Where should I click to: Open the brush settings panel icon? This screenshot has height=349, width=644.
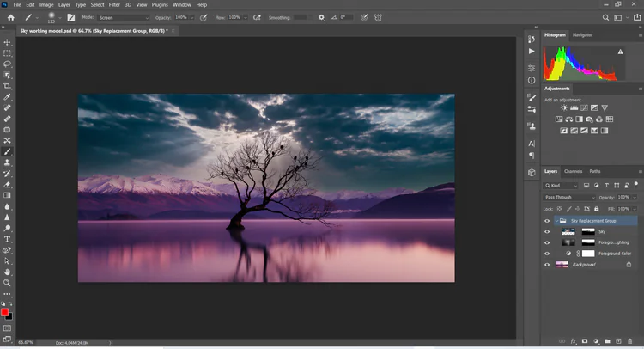click(72, 17)
